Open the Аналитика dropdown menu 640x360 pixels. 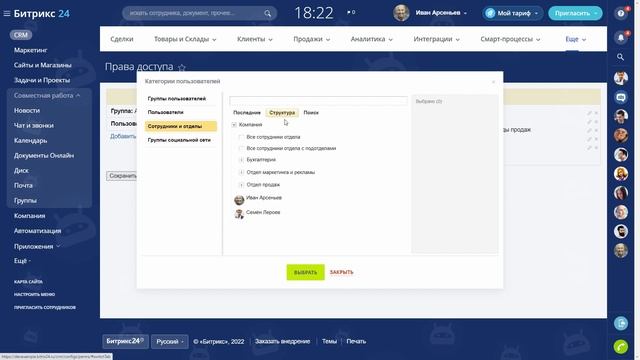pyautogui.click(x=371, y=39)
